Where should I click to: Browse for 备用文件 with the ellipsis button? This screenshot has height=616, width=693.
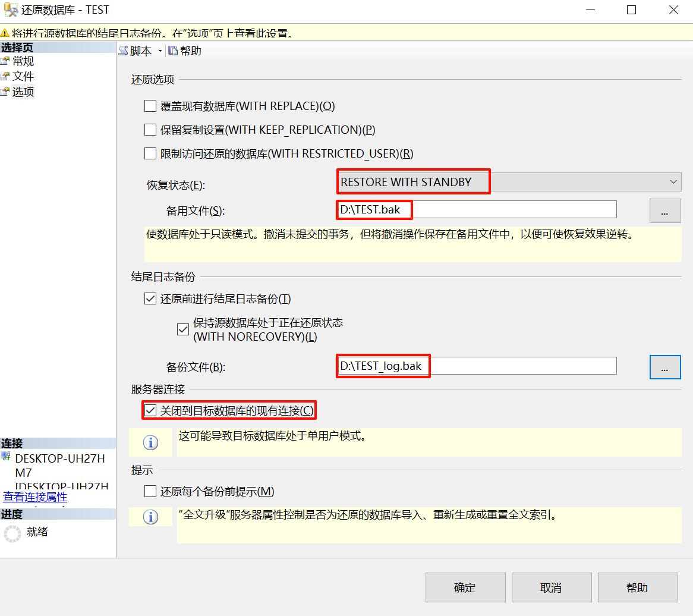[665, 211]
